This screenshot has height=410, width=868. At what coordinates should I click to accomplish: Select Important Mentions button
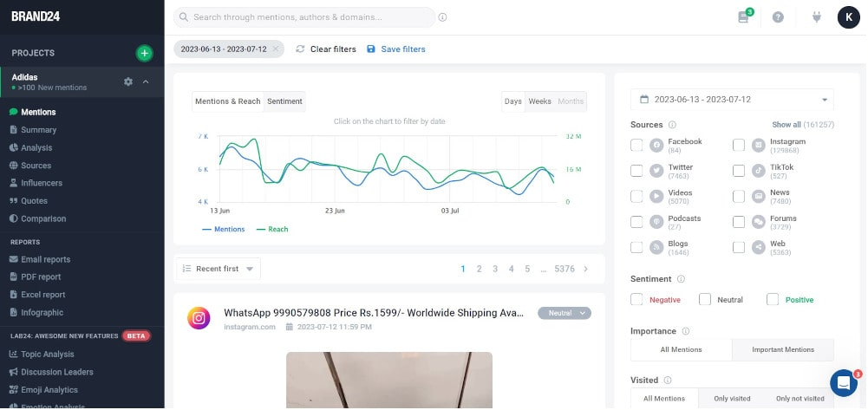click(x=783, y=349)
